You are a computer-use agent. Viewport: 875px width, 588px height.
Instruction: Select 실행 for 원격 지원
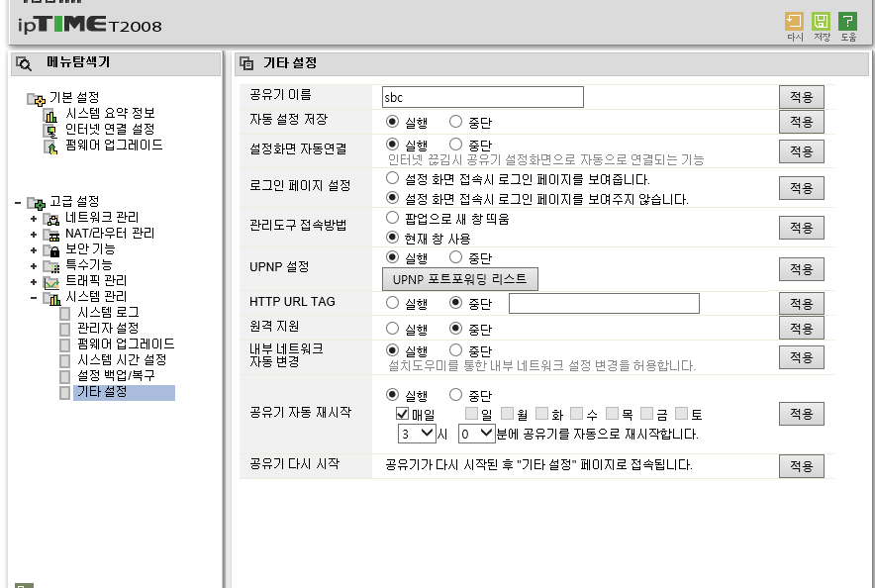coord(392,328)
